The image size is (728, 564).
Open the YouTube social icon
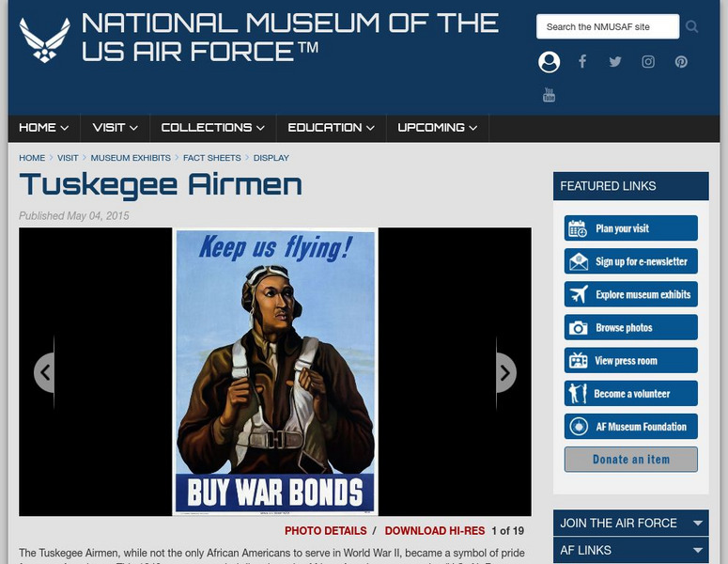pyautogui.click(x=549, y=95)
